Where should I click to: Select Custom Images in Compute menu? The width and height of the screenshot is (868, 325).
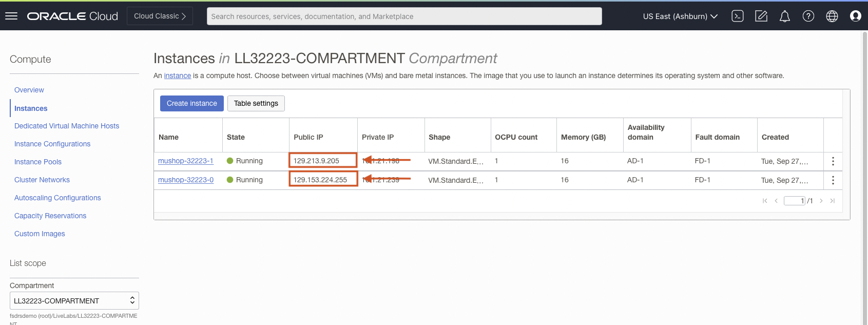pos(40,234)
